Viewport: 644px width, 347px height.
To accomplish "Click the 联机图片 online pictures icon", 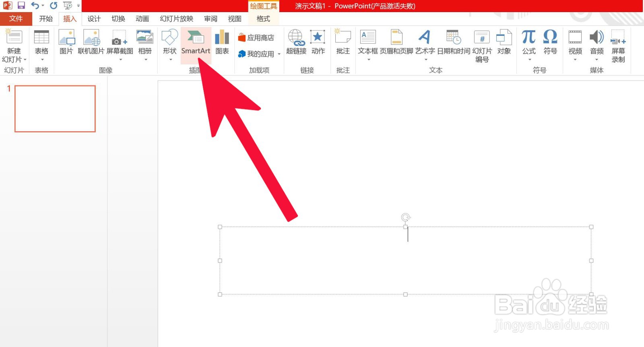I will [91, 42].
